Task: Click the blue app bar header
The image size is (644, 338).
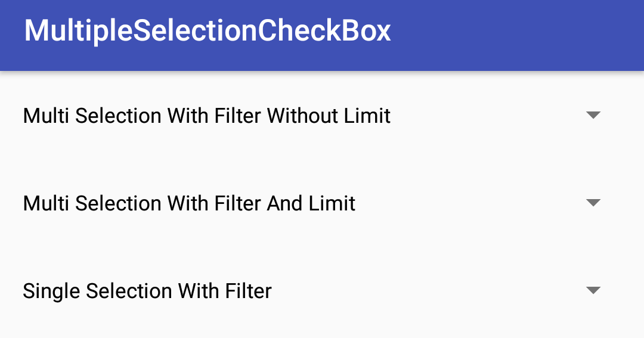Action: (322, 35)
